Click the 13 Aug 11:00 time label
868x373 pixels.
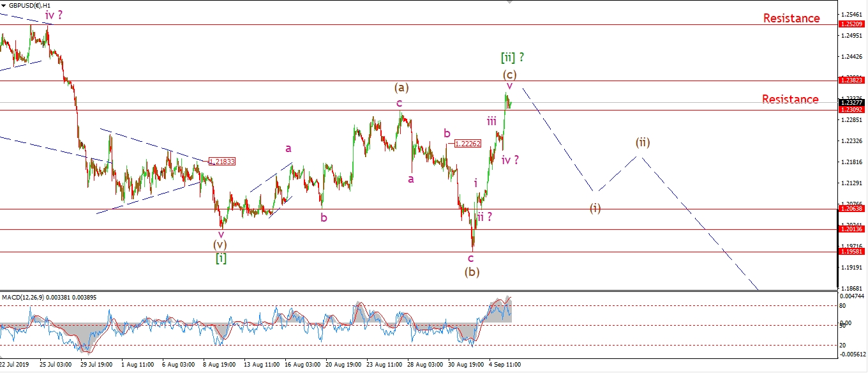pyautogui.click(x=262, y=365)
